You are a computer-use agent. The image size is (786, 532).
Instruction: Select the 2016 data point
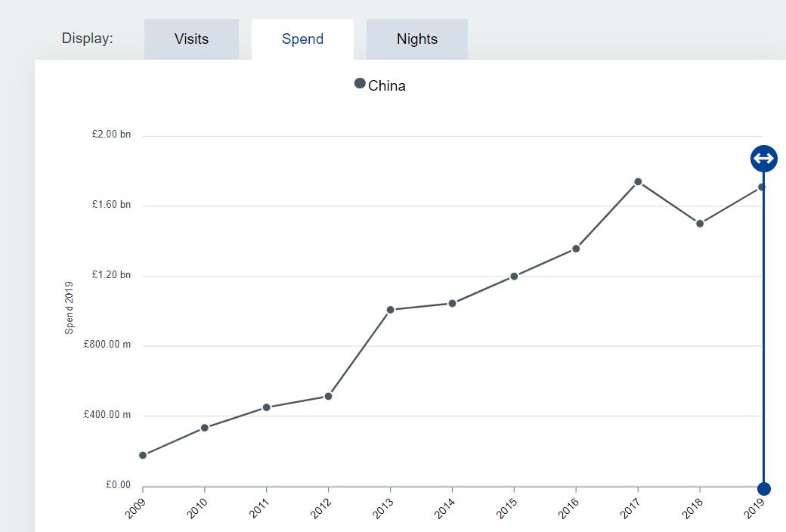[576, 249]
